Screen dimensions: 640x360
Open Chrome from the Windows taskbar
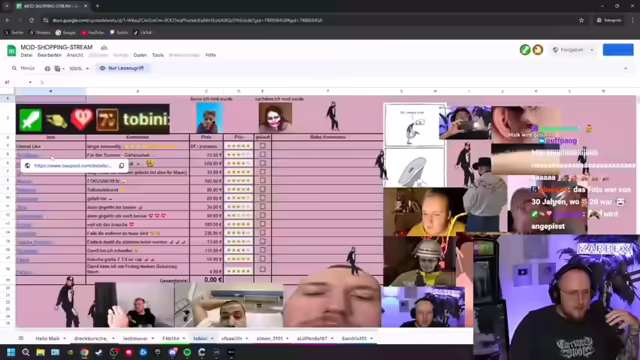pos(84,352)
